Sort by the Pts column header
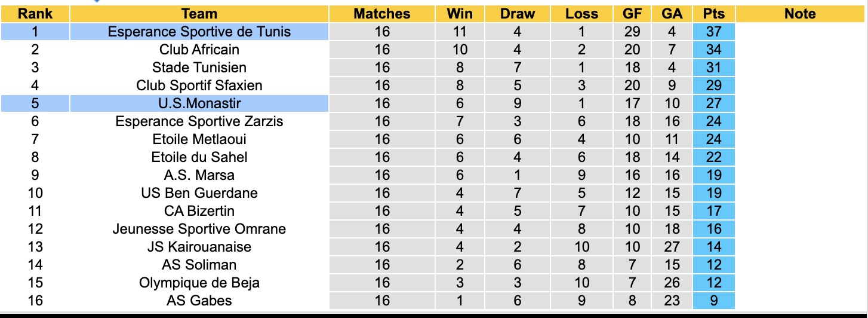Viewport: 868px width, 318px height. coord(714,14)
